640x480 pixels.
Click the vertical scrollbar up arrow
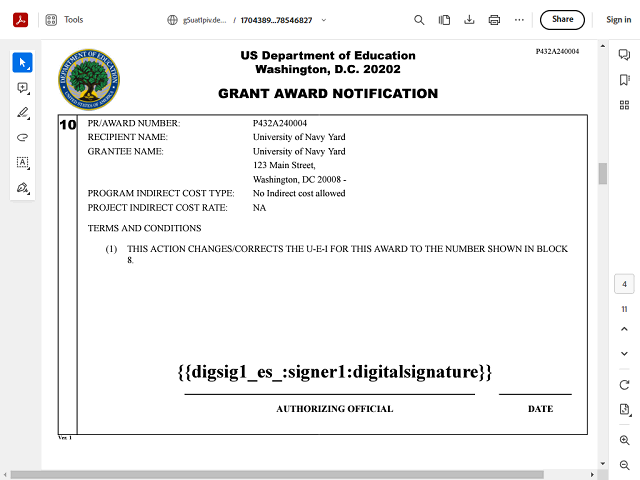click(603, 46)
